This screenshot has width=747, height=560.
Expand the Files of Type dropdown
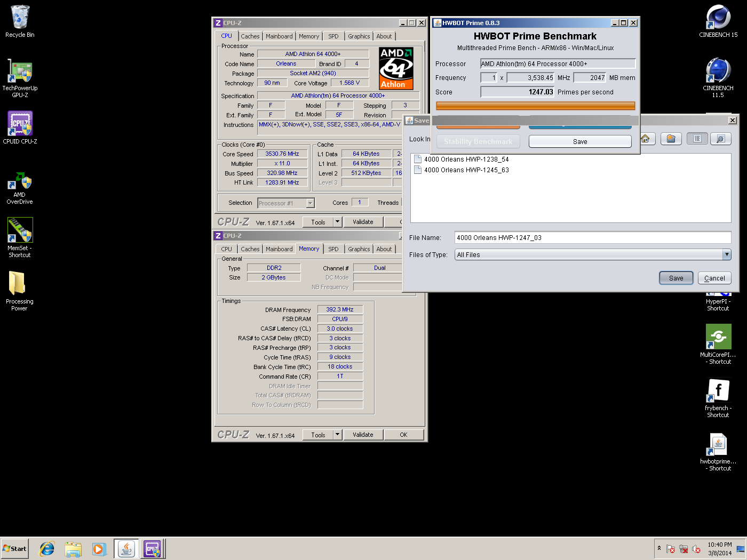(x=727, y=254)
